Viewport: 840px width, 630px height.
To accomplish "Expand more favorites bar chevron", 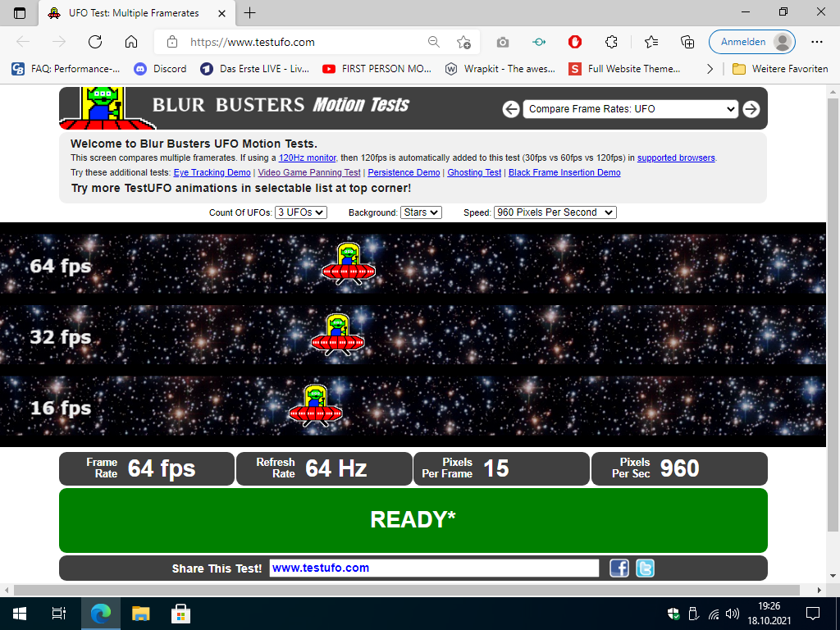I will tap(710, 69).
